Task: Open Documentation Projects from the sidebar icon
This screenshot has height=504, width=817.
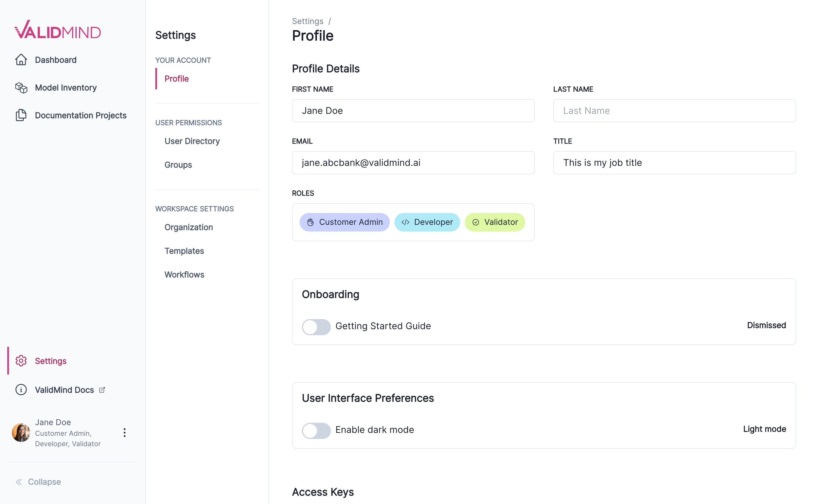Action: click(x=21, y=115)
